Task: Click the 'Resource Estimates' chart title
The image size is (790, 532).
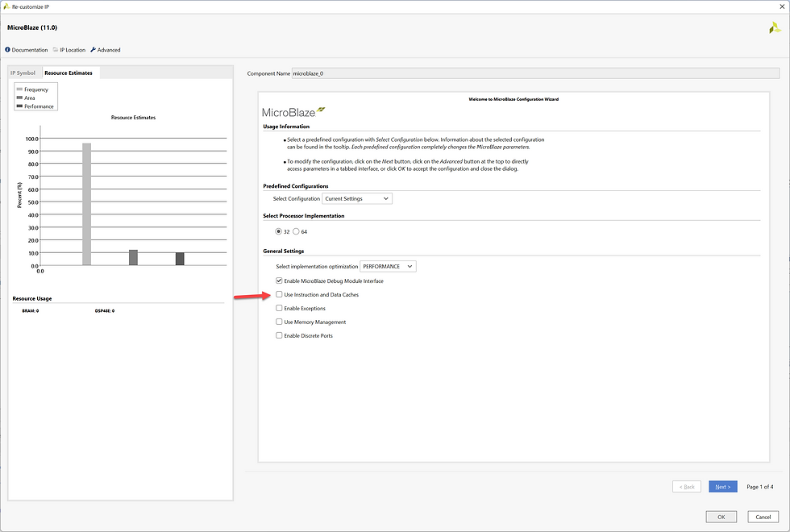Action: point(134,118)
